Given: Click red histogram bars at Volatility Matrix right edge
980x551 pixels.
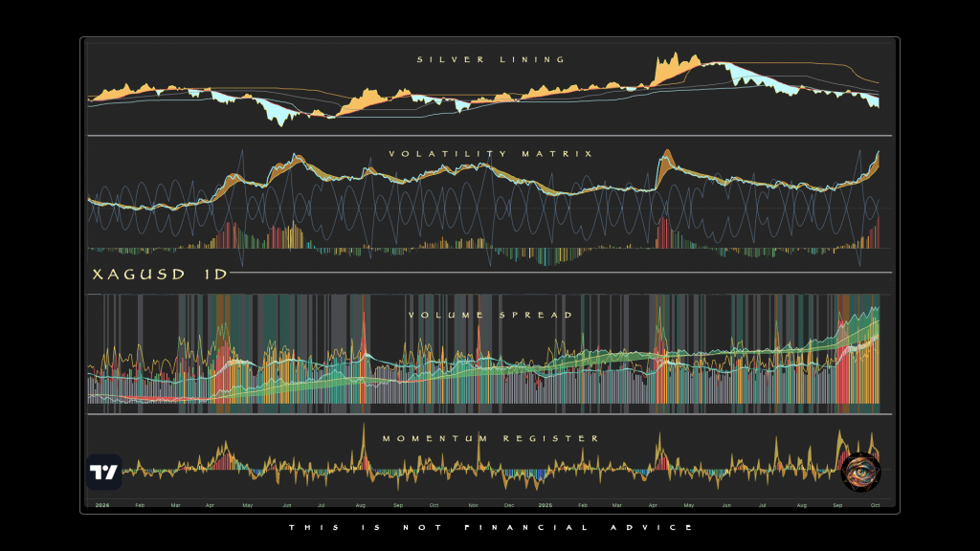Looking at the screenshot, I should [x=874, y=233].
